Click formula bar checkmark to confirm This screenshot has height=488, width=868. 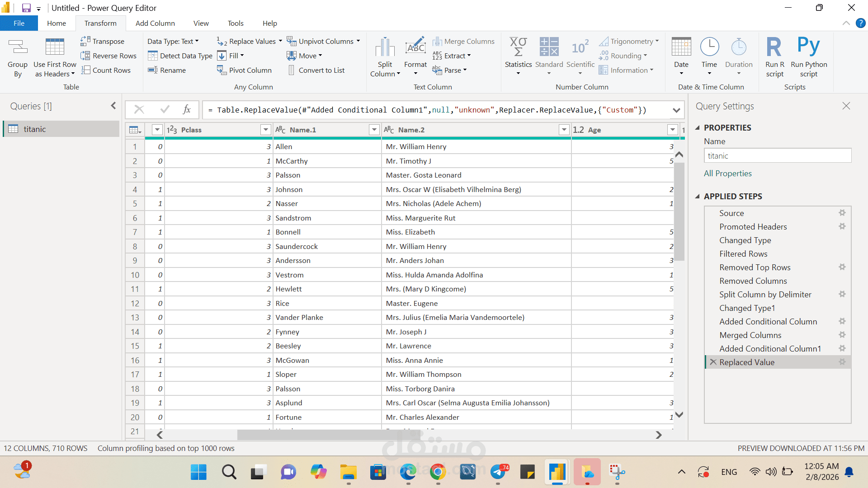(165, 109)
